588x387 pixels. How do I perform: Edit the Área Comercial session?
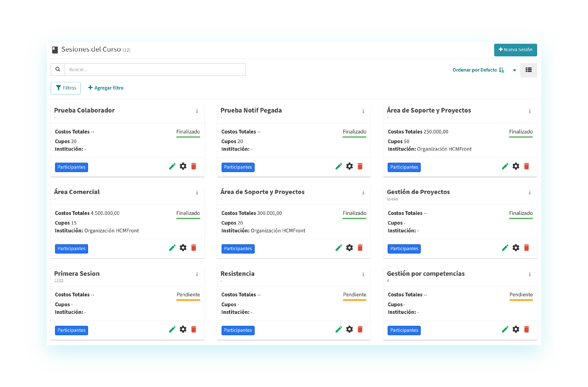coord(172,248)
